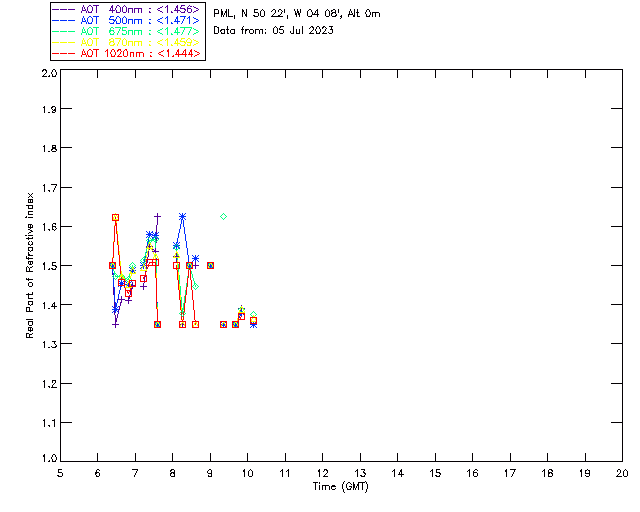Click the 'Time (GMT)' x-axis label
This screenshot has height=512, width=640.
tap(341, 487)
